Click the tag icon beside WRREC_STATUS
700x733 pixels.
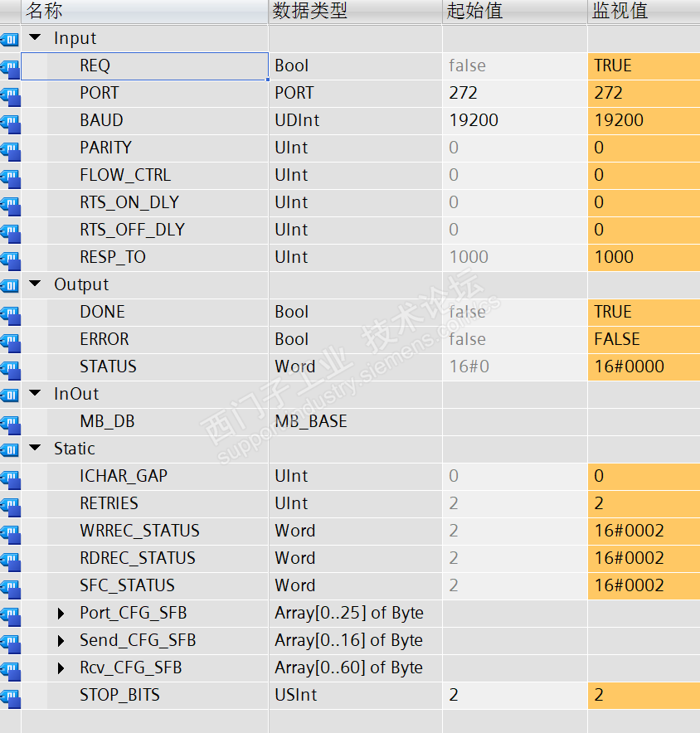[11, 533]
